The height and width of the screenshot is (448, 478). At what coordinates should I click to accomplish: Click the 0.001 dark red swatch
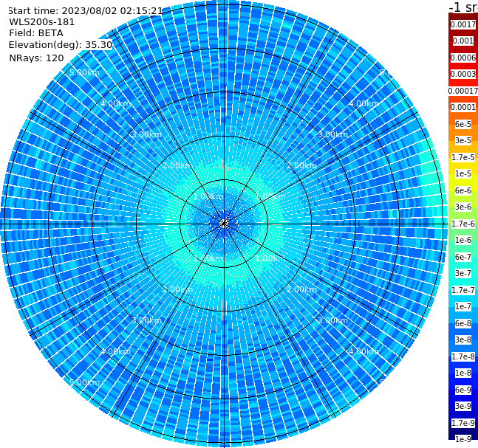pos(463,41)
